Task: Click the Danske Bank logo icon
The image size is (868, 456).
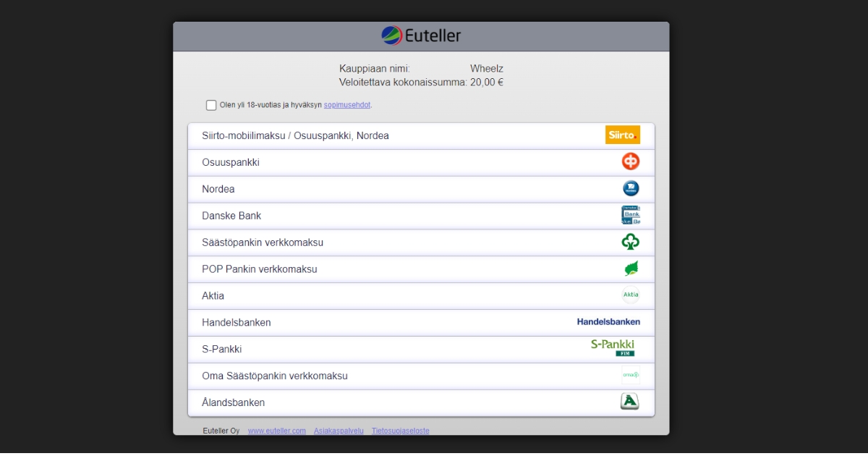Action: tap(631, 216)
